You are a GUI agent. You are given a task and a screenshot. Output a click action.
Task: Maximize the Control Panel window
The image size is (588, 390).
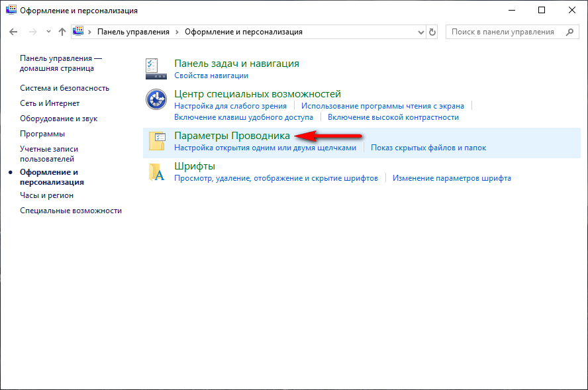542,10
